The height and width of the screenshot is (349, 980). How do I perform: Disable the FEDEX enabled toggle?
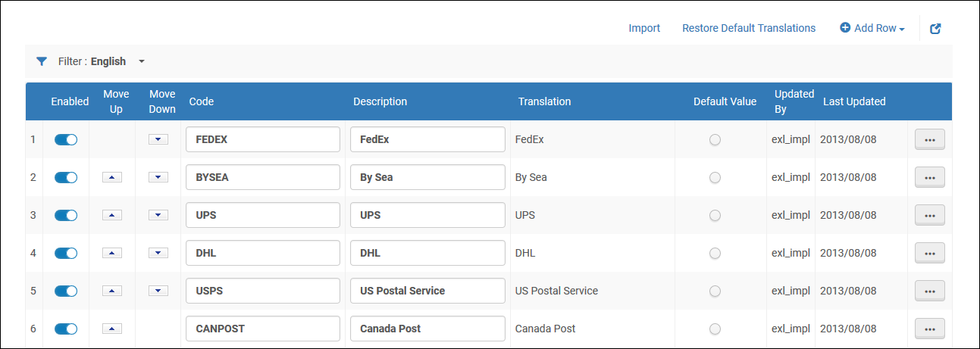[66, 139]
